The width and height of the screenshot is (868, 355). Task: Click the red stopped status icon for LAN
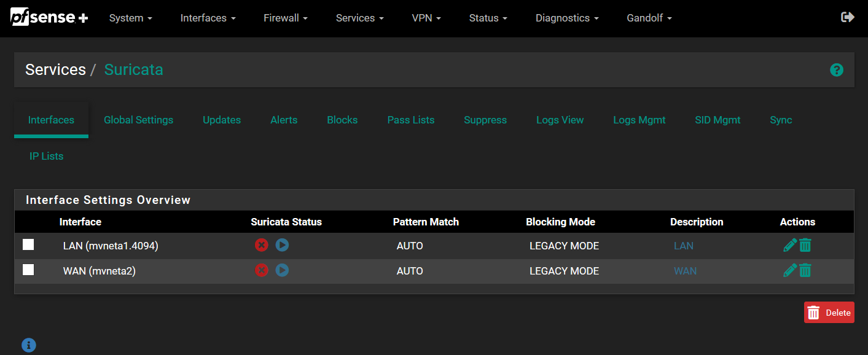pos(262,245)
